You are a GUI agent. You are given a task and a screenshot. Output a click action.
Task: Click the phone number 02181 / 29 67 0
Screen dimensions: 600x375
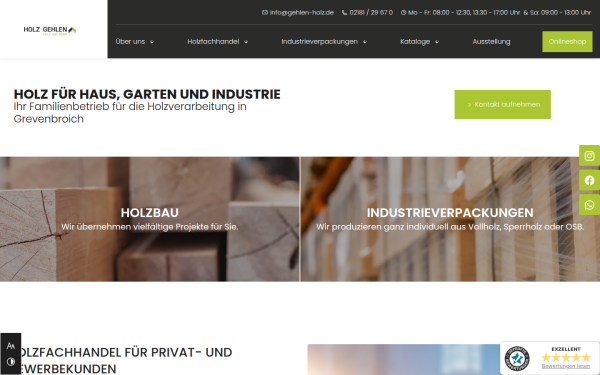tap(371, 13)
